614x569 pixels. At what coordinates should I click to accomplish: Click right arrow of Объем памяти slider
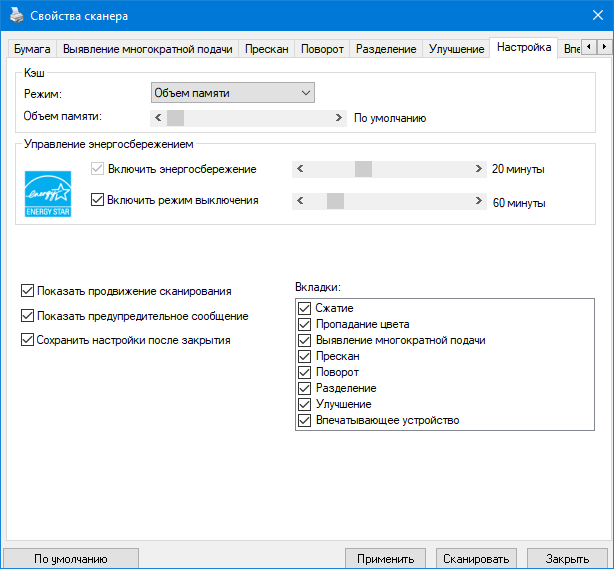tap(339, 117)
